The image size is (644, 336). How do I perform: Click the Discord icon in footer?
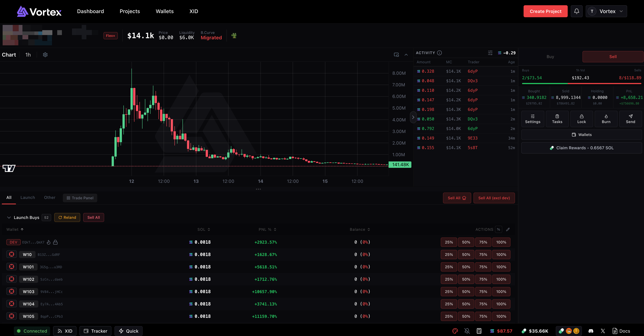click(x=591, y=331)
